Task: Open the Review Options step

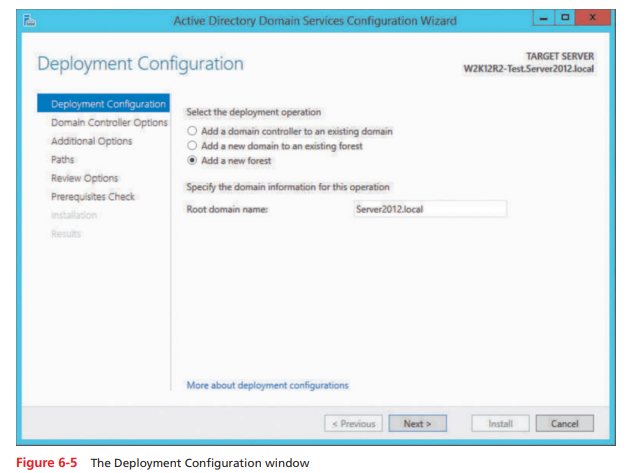Action: point(84,178)
